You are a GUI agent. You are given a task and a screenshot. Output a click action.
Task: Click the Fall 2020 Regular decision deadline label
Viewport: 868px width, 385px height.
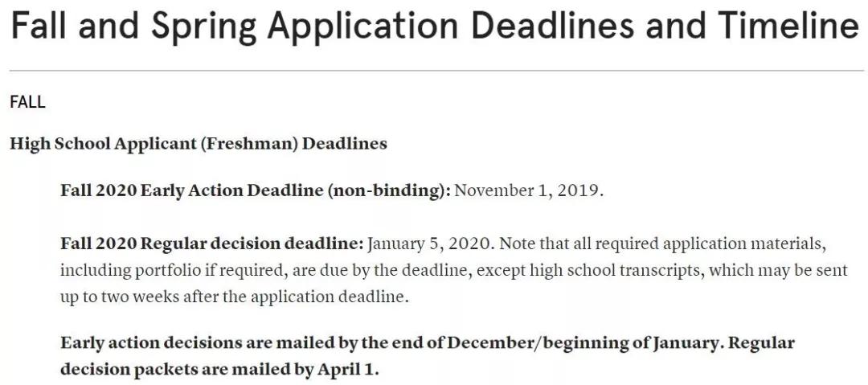[x=212, y=244]
